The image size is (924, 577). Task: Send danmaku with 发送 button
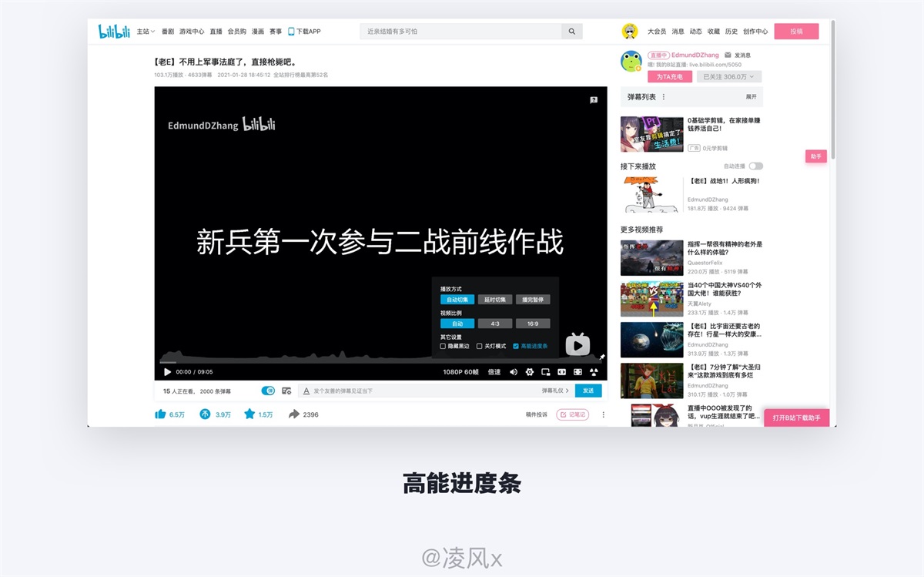[588, 391]
